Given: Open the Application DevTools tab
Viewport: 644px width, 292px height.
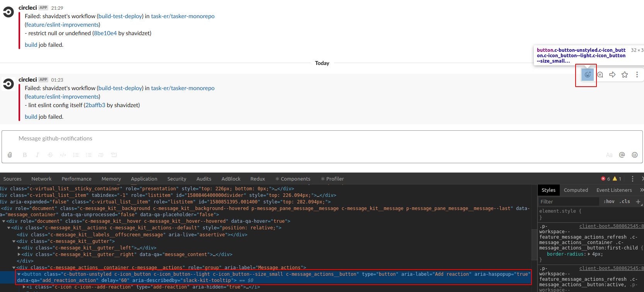Looking at the screenshot, I should tap(144, 179).
